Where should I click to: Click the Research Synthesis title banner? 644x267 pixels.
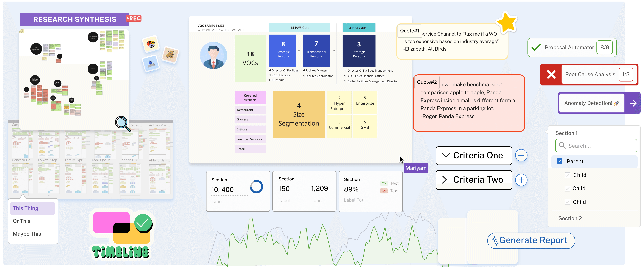coord(75,19)
